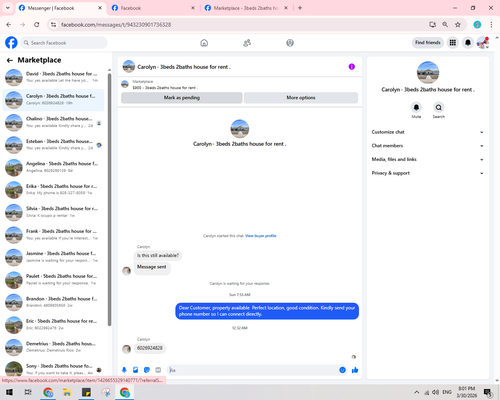Expand Privacy & support section
The height and width of the screenshot is (400, 500).
[x=428, y=173]
